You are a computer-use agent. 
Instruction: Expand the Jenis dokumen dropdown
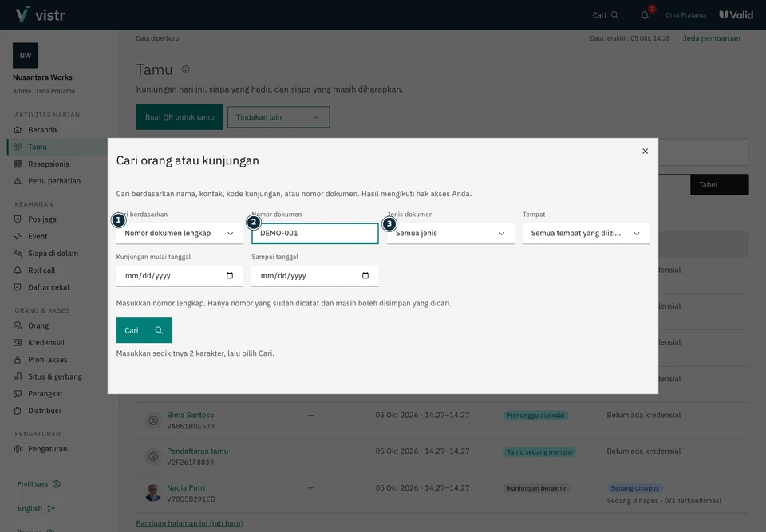(x=450, y=234)
